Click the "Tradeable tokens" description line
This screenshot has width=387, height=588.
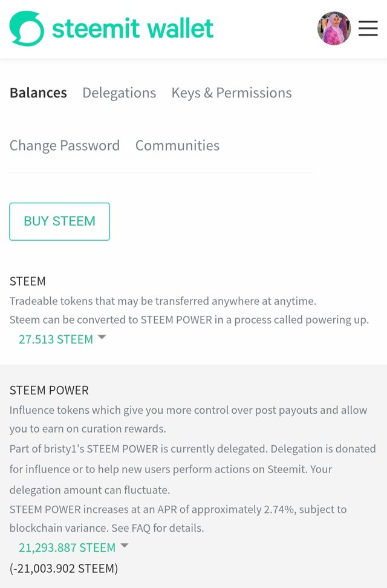163,301
